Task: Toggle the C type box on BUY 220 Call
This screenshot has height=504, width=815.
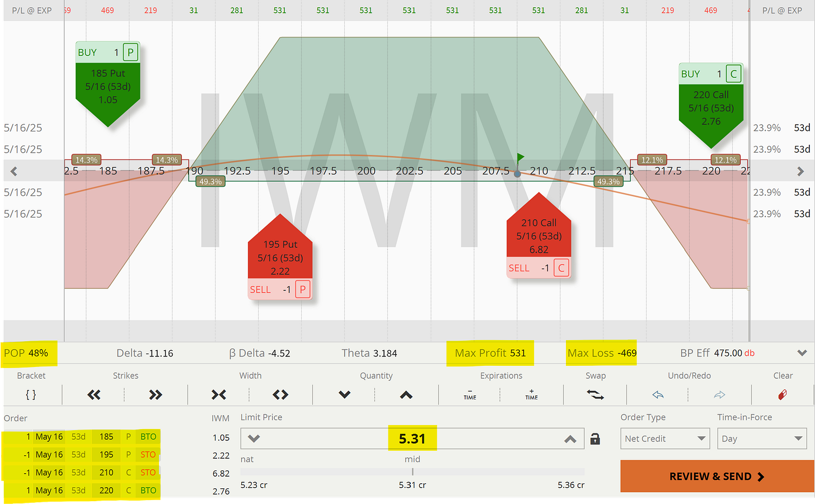Action: (733, 74)
